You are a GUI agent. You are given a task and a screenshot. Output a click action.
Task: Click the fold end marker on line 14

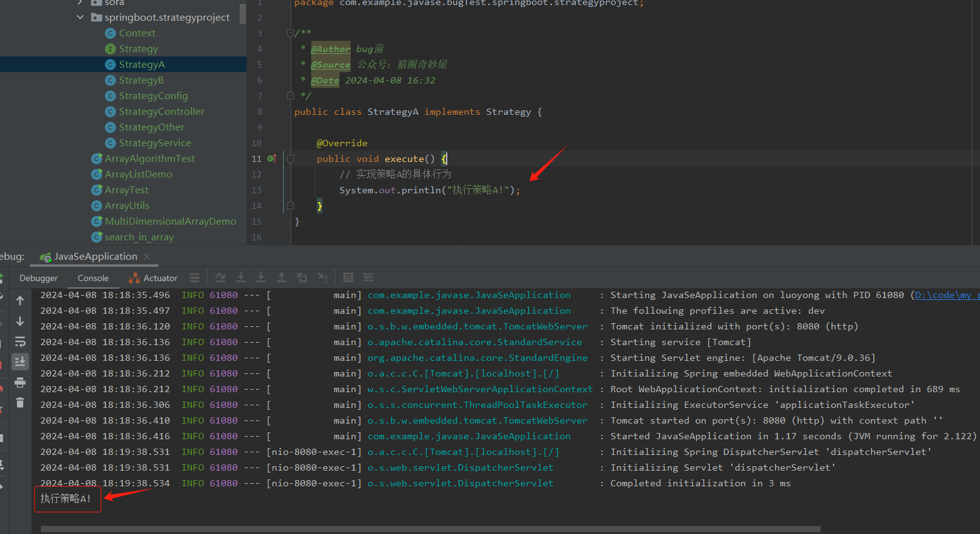(290, 206)
